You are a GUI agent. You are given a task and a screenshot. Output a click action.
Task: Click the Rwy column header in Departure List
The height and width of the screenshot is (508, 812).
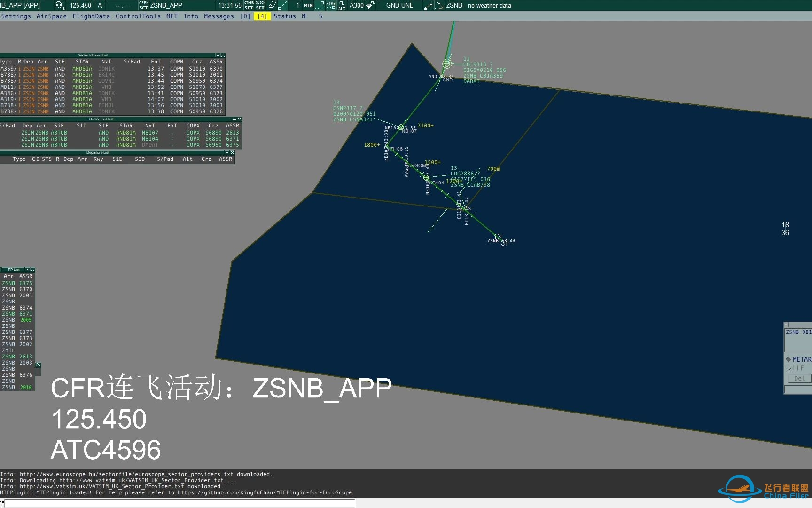(98, 159)
